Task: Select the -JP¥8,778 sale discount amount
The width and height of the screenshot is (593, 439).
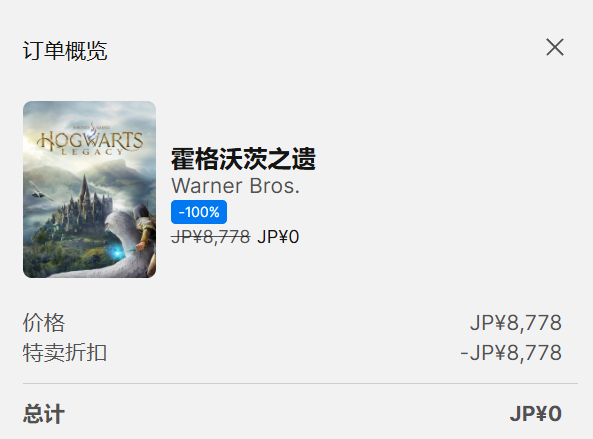Action: (511, 353)
